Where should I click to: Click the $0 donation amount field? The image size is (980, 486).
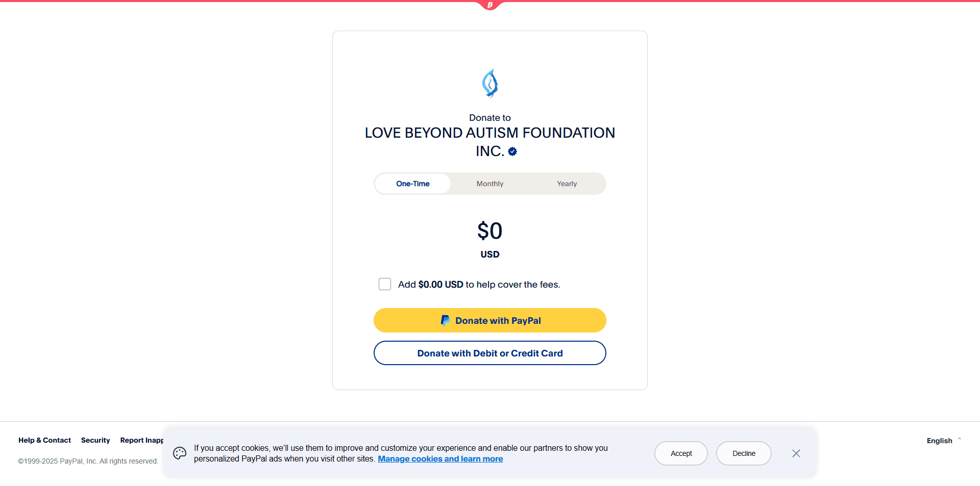[x=490, y=231]
